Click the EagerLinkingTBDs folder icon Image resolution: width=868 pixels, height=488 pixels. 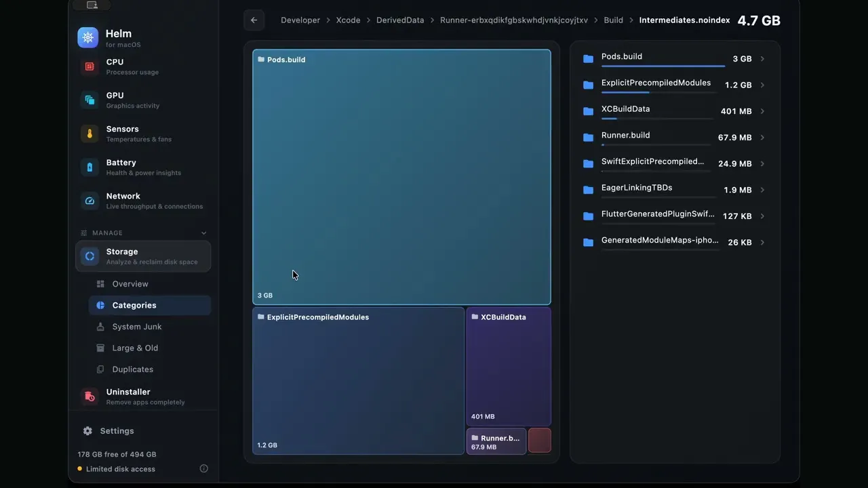(588, 190)
